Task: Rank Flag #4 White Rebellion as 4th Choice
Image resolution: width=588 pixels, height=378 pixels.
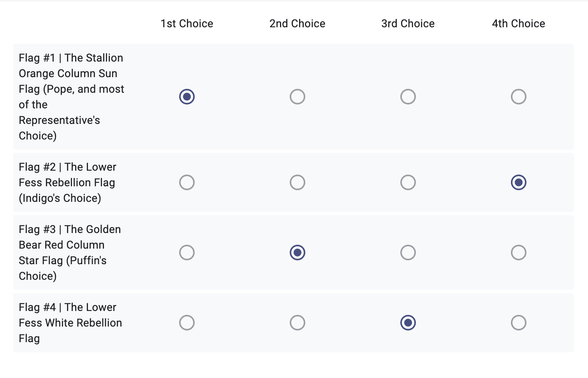Action: click(519, 323)
